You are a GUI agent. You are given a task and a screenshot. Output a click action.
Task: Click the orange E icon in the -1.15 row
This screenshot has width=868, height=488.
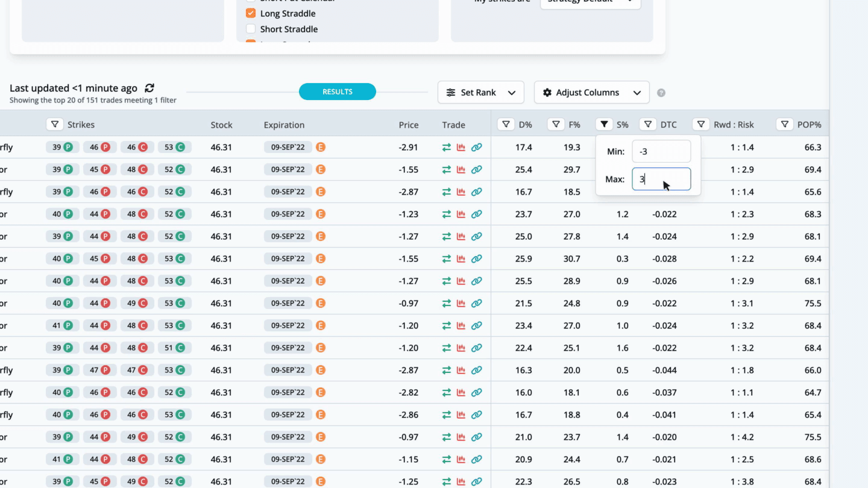tap(321, 459)
